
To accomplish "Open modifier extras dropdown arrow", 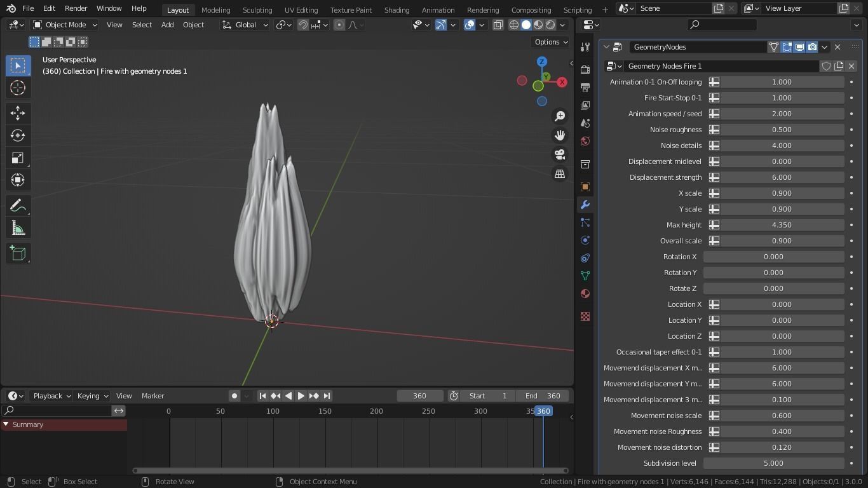I will click(825, 47).
